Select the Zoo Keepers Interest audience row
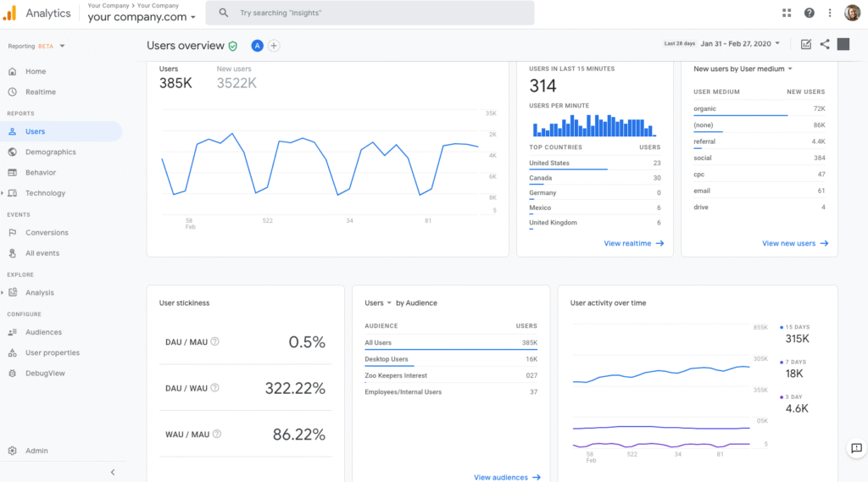The image size is (868, 482). coord(451,376)
